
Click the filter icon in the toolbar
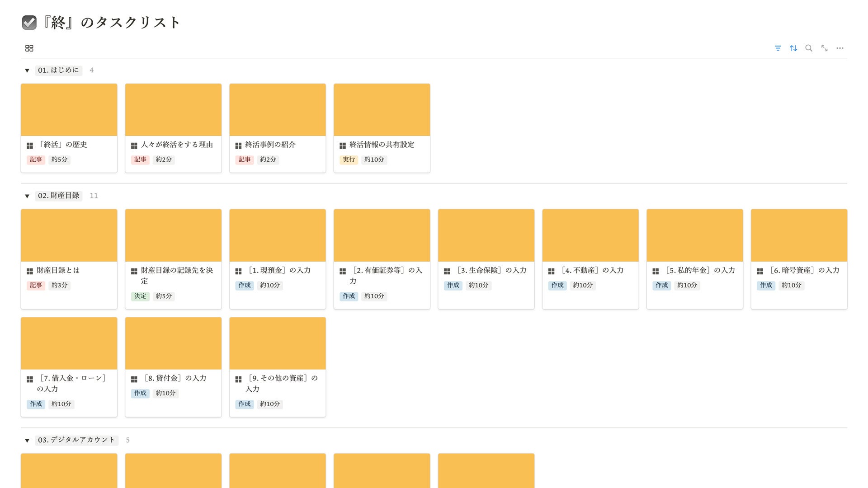[x=778, y=48]
